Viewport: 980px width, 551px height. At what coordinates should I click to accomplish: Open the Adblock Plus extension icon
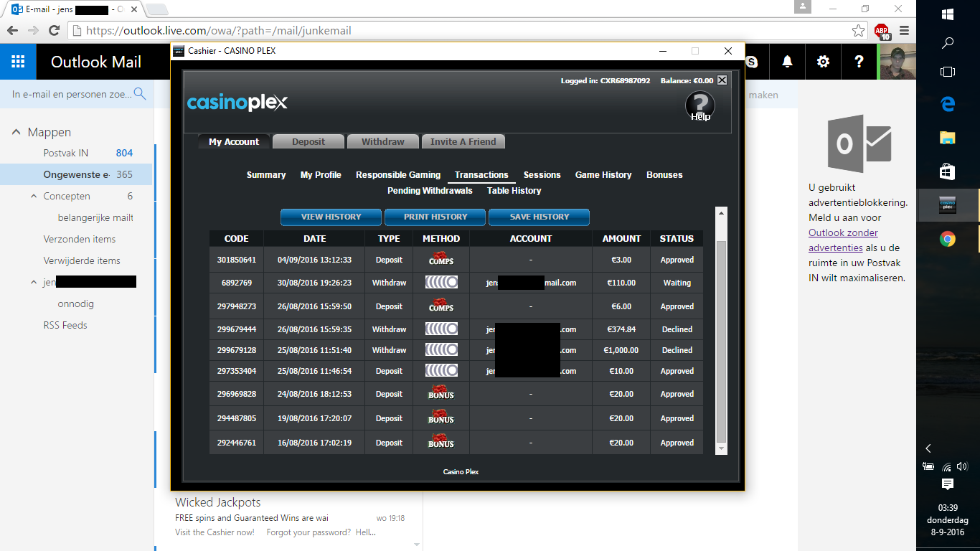coord(882,32)
